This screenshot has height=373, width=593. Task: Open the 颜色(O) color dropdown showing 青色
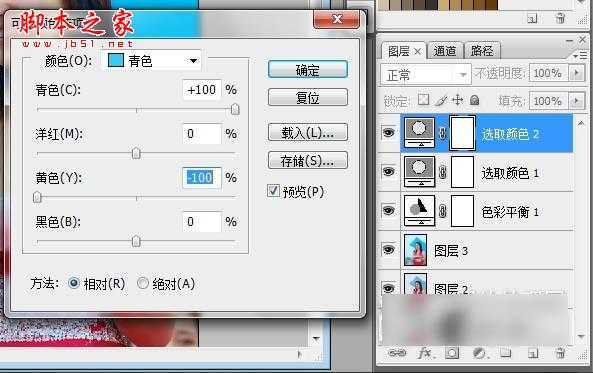pyautogui.click(x=152, y=61)
